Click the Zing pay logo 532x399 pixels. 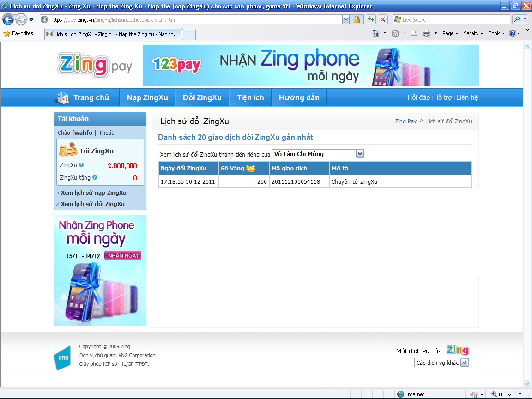click(95, 65)
